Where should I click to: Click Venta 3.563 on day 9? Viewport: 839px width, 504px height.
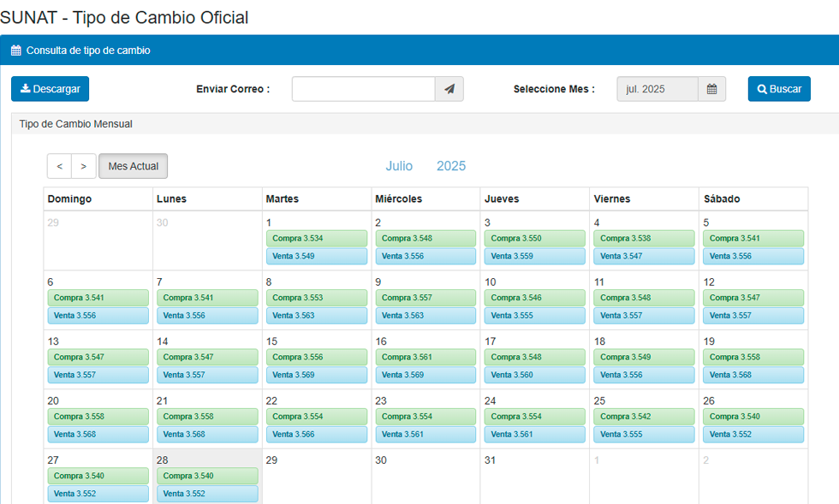coord(425,315)
